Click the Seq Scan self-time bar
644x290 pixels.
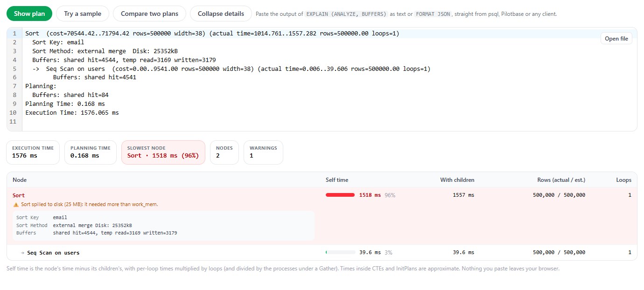(x=341, y=252)
